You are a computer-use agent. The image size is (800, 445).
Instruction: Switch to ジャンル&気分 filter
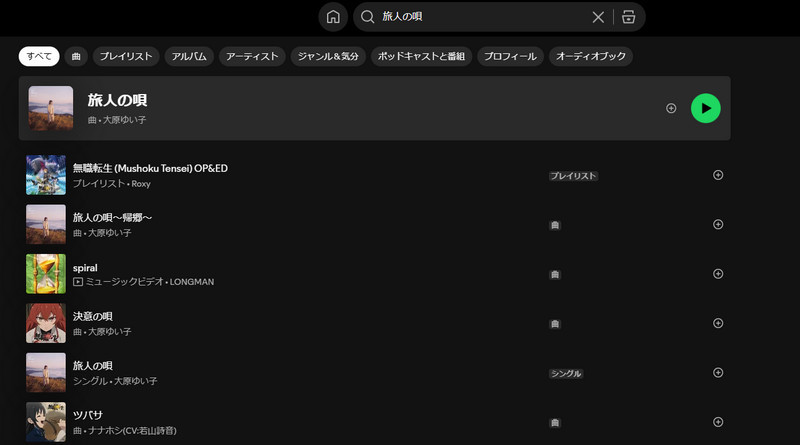328,56
